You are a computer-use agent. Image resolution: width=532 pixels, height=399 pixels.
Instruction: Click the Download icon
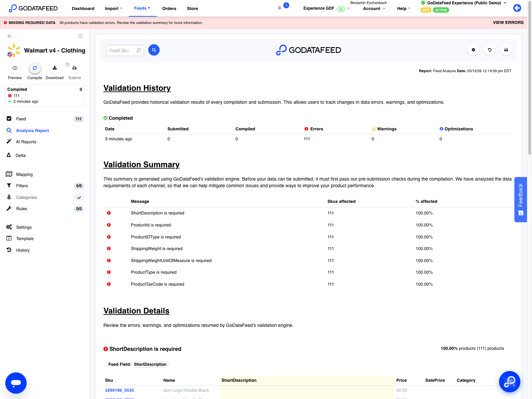point(55,68)
